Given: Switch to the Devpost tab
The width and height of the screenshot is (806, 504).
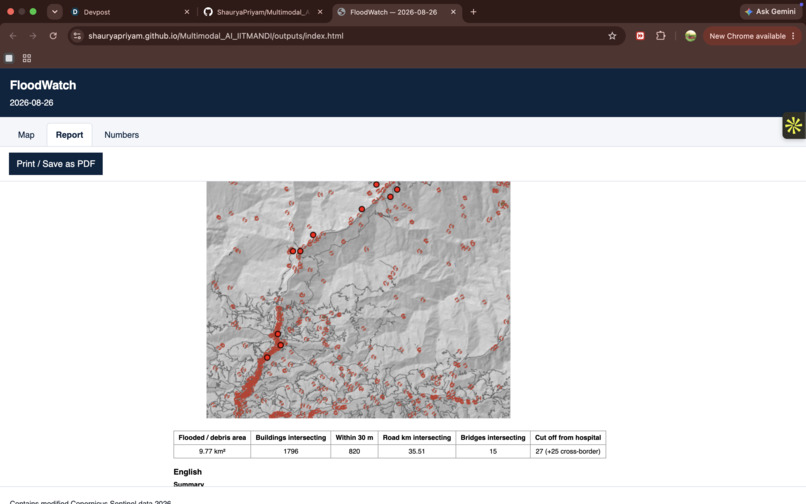Looking at the screenshot, I should pyautogui.click(x=131, y=12).
